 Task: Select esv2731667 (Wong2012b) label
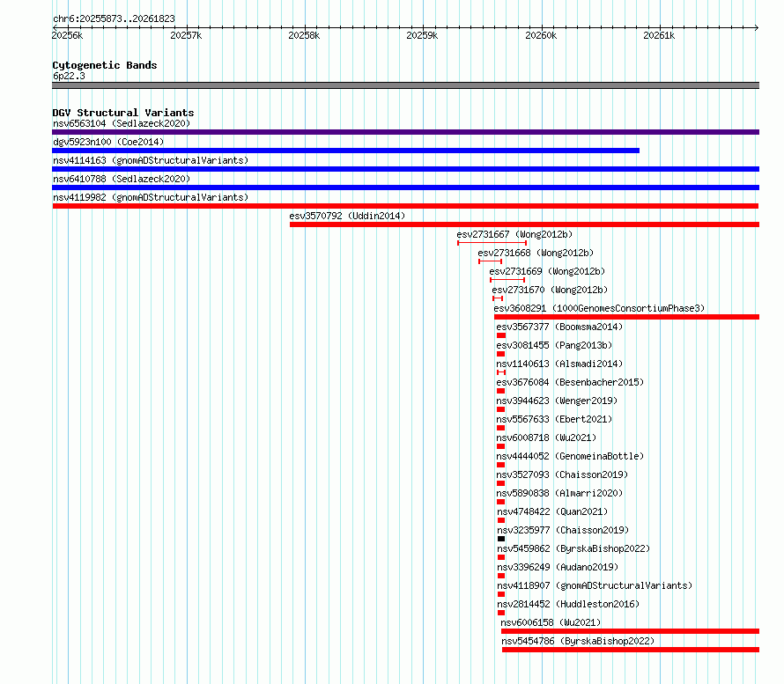point(514,234)
